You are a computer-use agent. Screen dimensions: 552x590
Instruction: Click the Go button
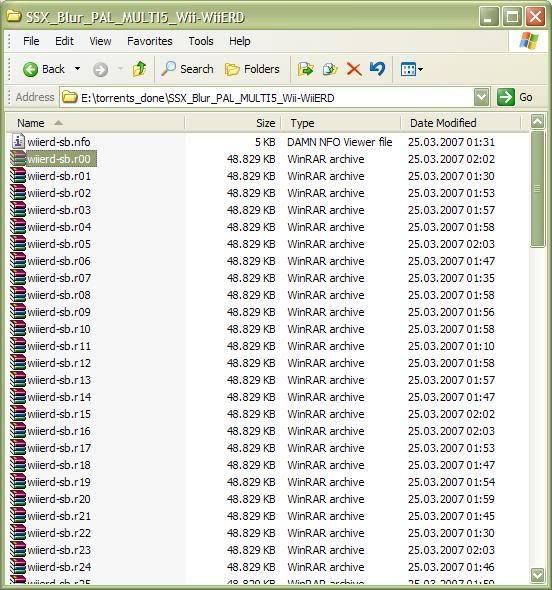(515, 97)
